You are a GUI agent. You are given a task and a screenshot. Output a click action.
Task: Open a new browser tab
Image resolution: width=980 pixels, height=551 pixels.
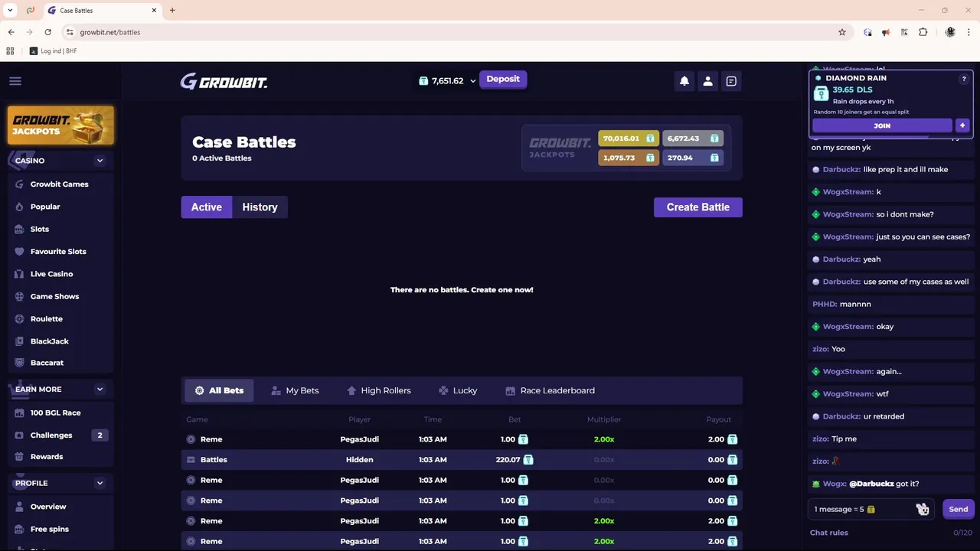coord(172,10)
